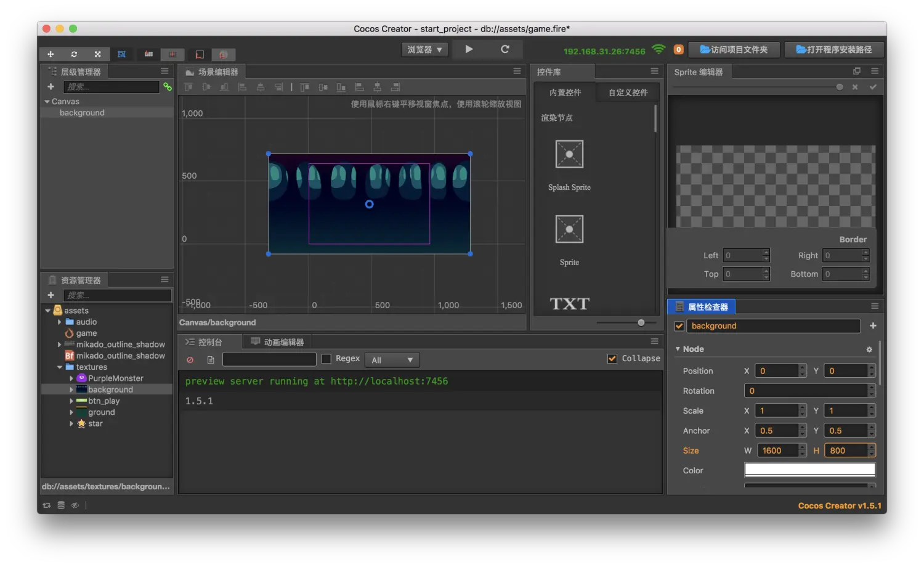
Task: Toggle the Regex checkbox
Action: [x=326, y=359]
